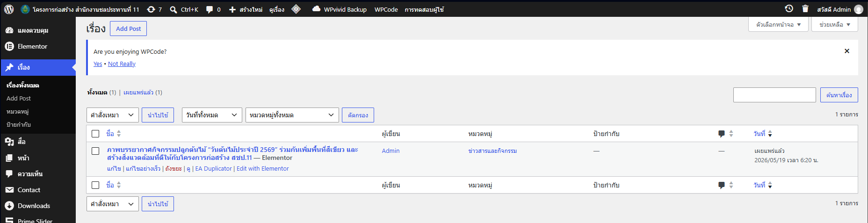
Task: Move the post to trash row action
Action: point(174,169)
